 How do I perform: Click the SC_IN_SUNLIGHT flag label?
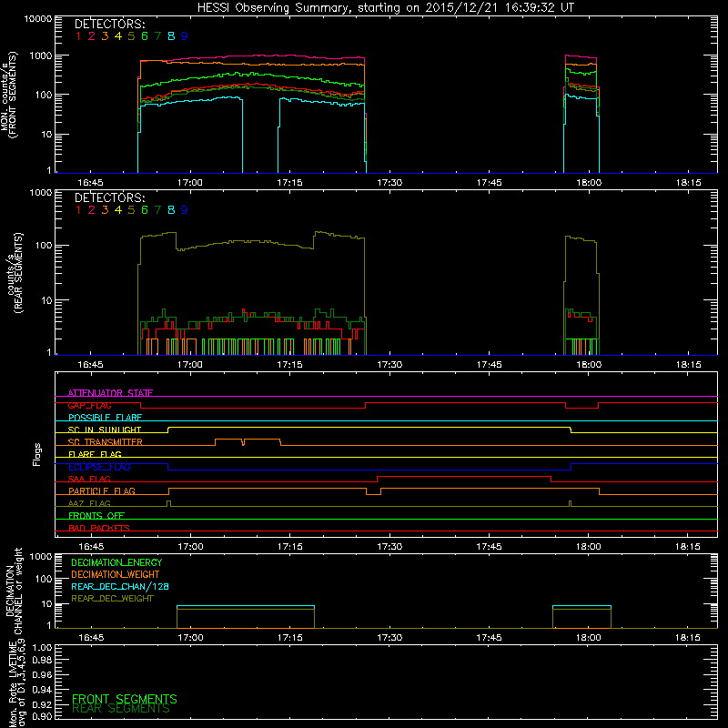pyautogui.click(x=105, y=430)
